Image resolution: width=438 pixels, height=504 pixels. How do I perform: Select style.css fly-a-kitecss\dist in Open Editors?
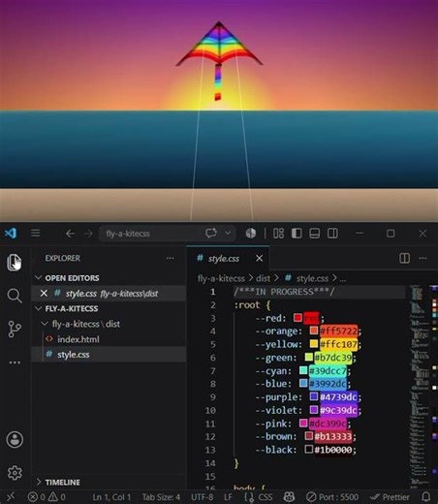click(x=109, y=294)
